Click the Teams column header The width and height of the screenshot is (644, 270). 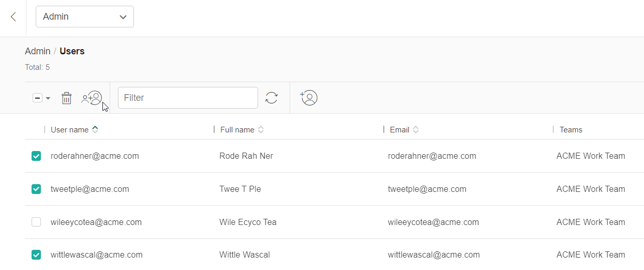571,130
